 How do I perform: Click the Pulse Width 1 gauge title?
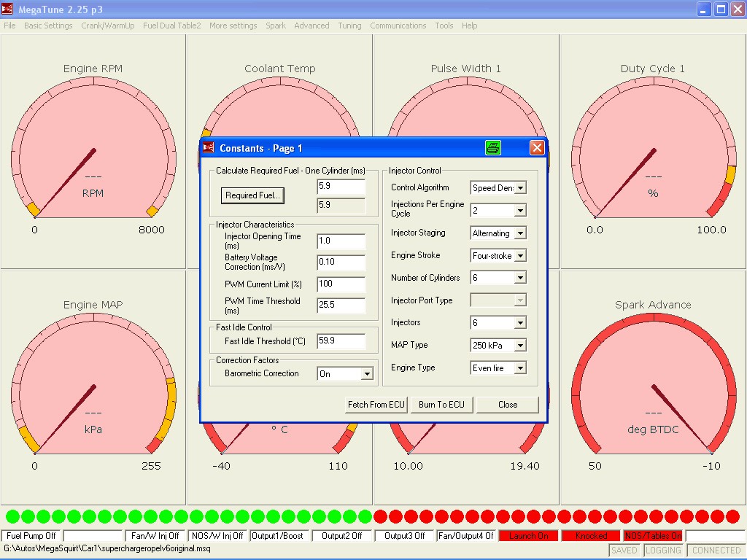pos(466,69)
